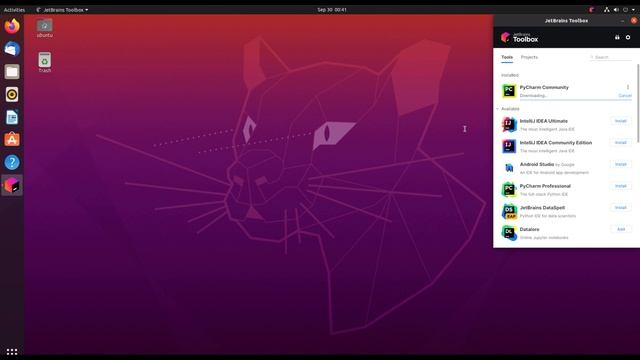640x360 pixels.
Task: Open Ubuntu Software in the dock
Action: 12,140
